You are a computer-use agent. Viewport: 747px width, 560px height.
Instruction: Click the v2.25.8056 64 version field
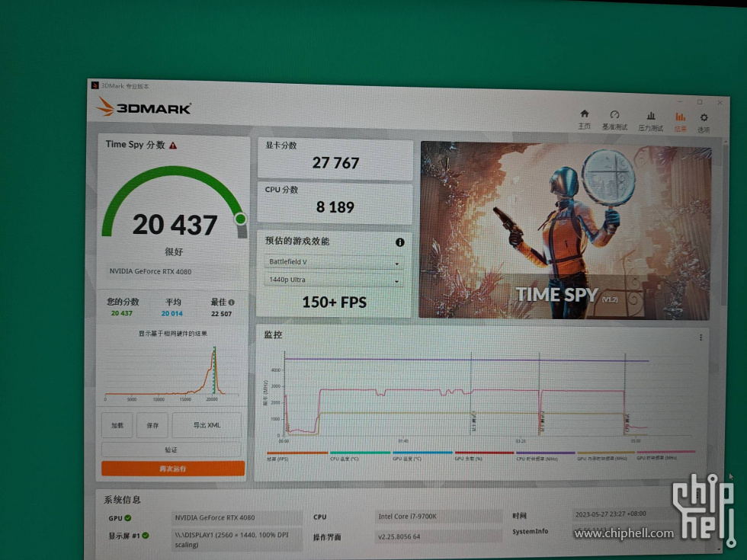[x=438, y=536]
